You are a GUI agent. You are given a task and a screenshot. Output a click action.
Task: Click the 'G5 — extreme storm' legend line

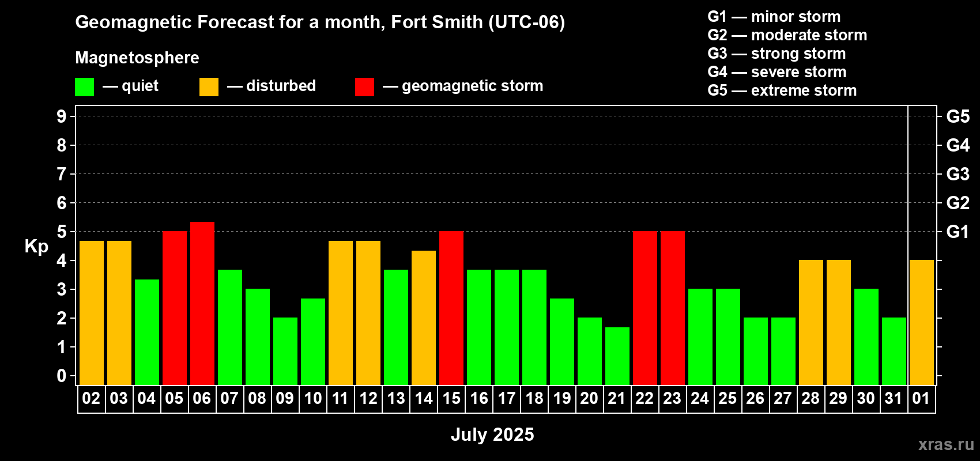tap(782, 90)
